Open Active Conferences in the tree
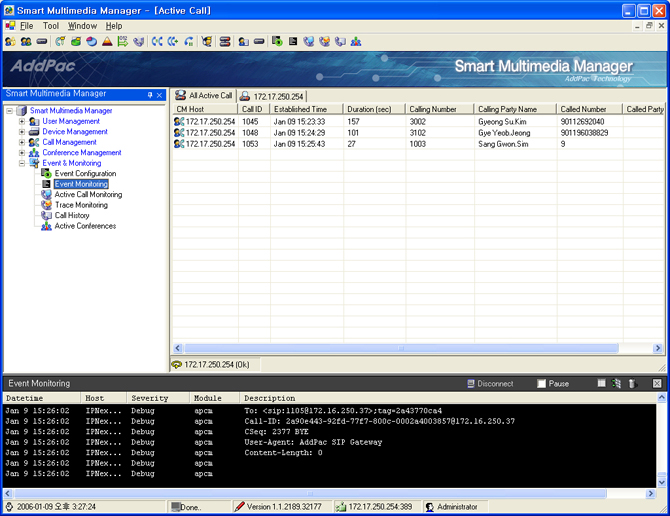This screenshot has width=670, height=516. pos(84,226)
